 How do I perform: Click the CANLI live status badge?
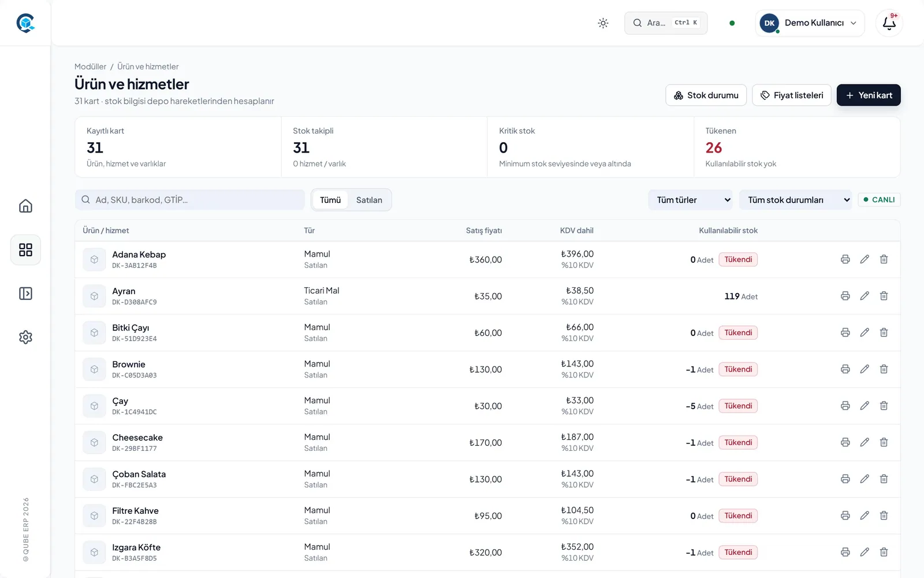point(879,200)
